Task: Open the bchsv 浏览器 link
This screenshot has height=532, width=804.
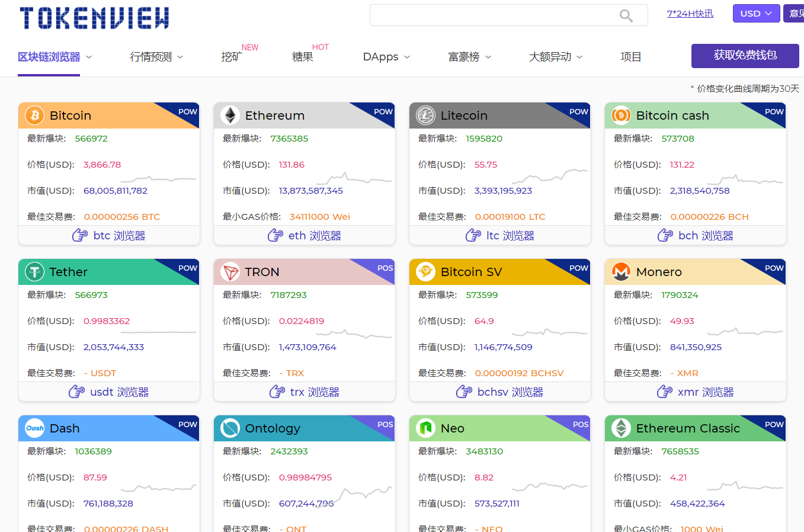Action: 510,392
